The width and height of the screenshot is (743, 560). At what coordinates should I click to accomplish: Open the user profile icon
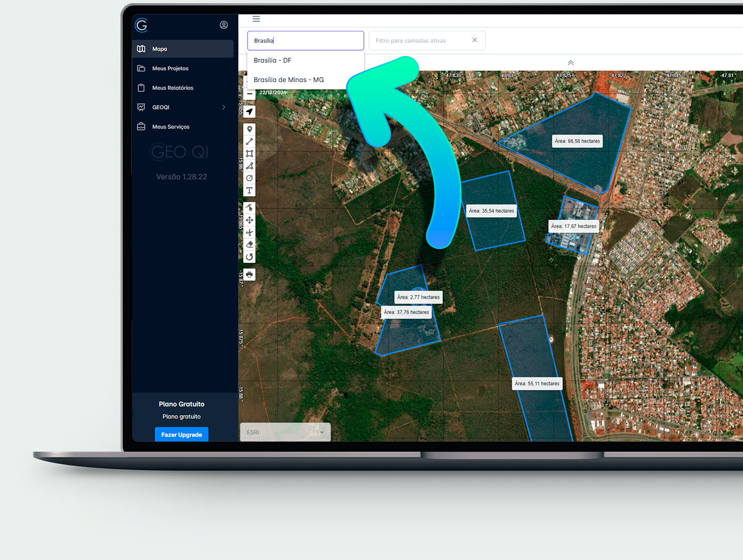click(x=223, y=25)
